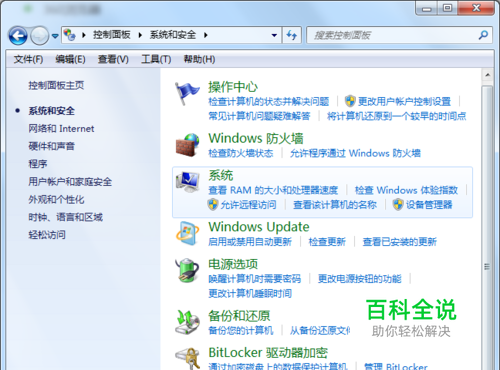Viewport: 500px width, 370px height.
Task: Click 唤醒计算机时需要密码 link
Action: pyautogui.click(x=255, y=279)
